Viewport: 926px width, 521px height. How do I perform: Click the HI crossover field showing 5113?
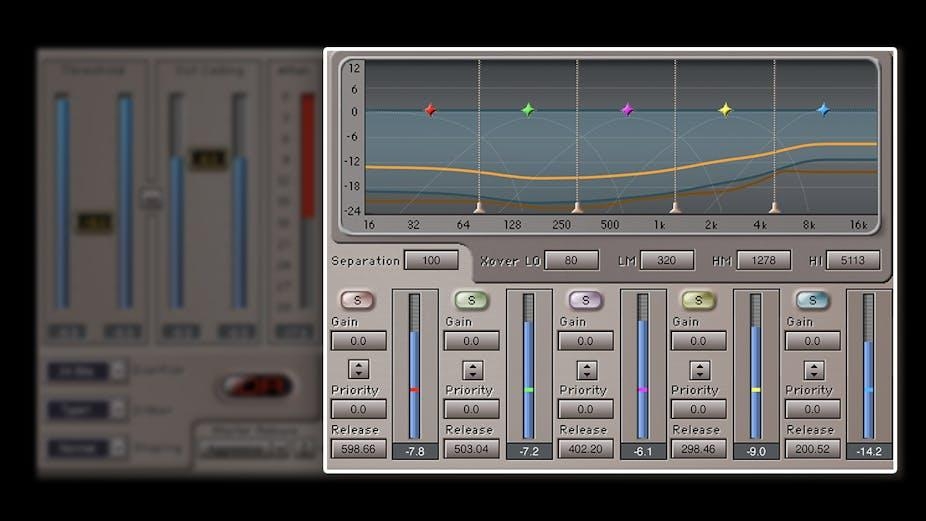[x=853, y=261]
